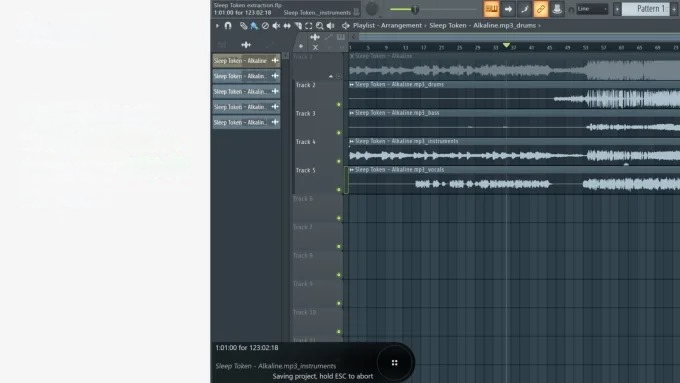This screenshot has width=680, height=383.
Task: Select Track 5 header label
Action: pos(306,170)
